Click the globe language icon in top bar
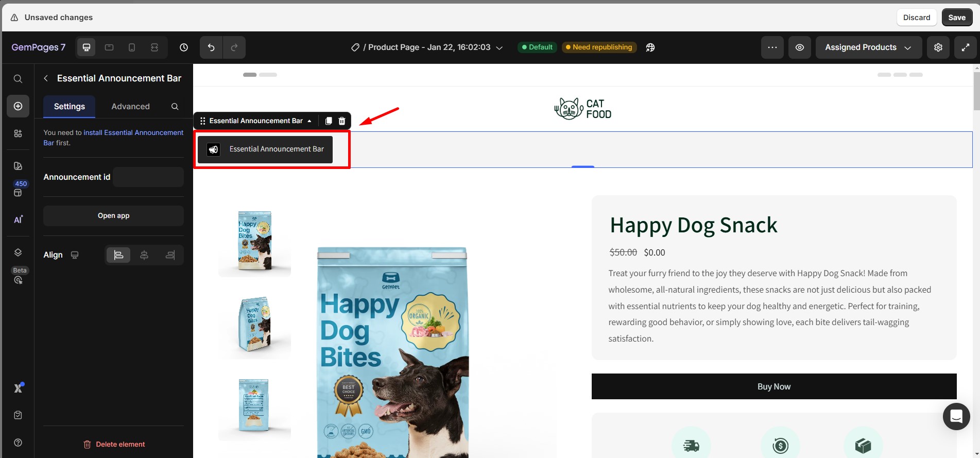 tap(650, 47)
